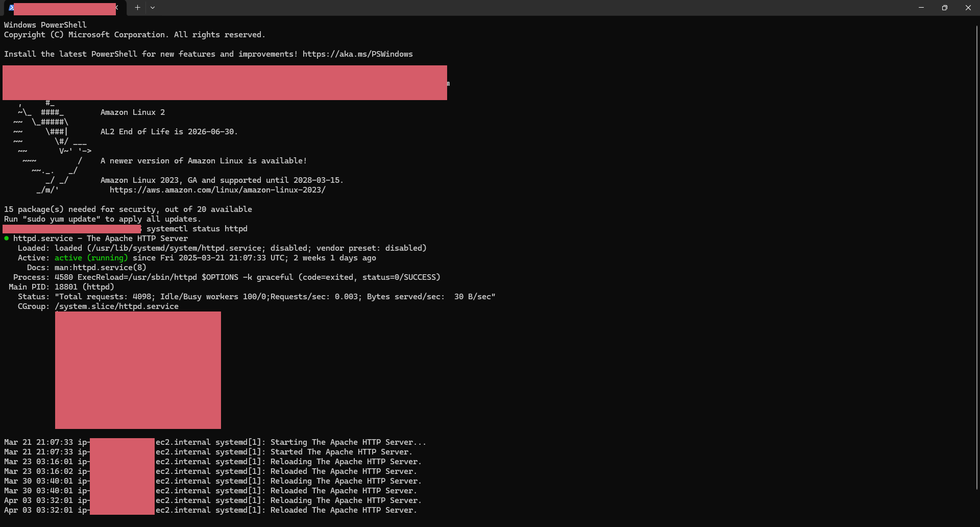Maximize or restore the terminal window
Viewport: 980px width, 527px height.
945,8
